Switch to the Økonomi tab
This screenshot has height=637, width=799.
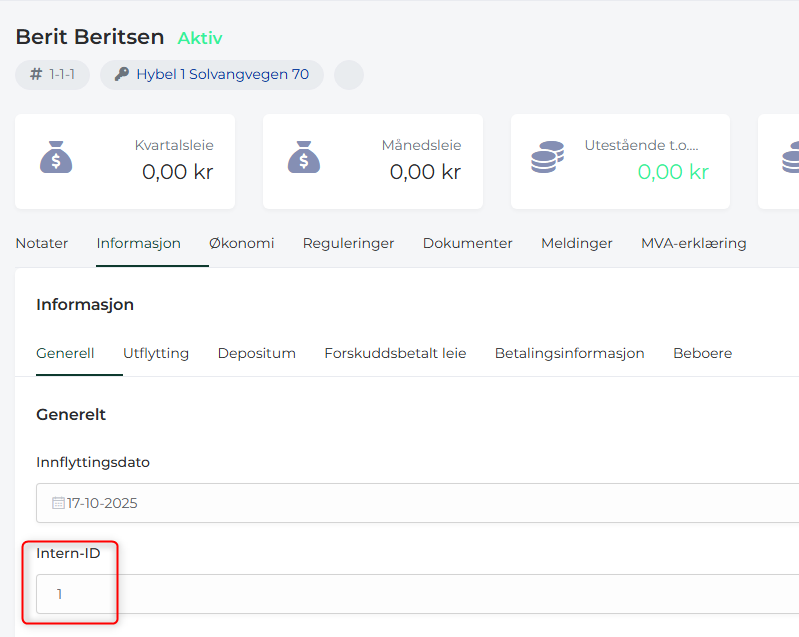(242, 243)
